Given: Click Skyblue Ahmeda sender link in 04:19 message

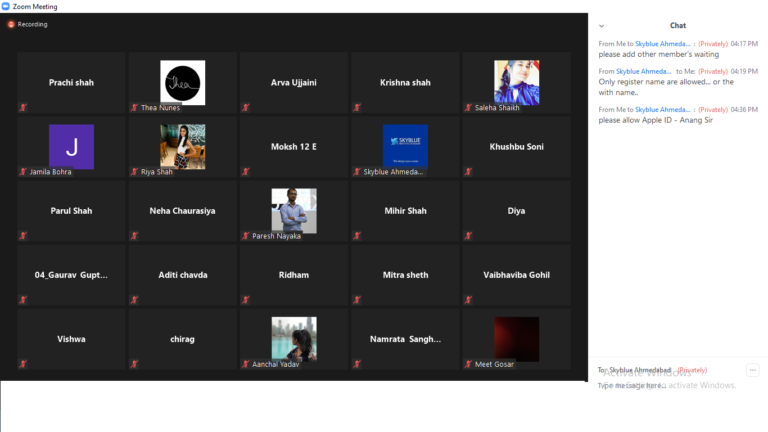Looking at the screenshot, I should click(643, 71).
